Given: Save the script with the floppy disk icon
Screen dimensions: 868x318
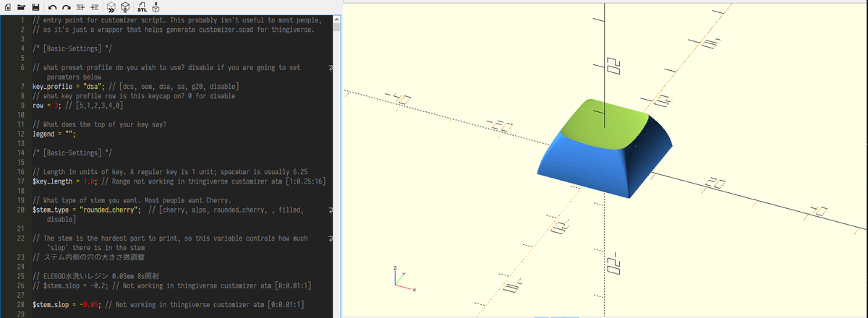Looking at the screenshot, I should [35, 7].
